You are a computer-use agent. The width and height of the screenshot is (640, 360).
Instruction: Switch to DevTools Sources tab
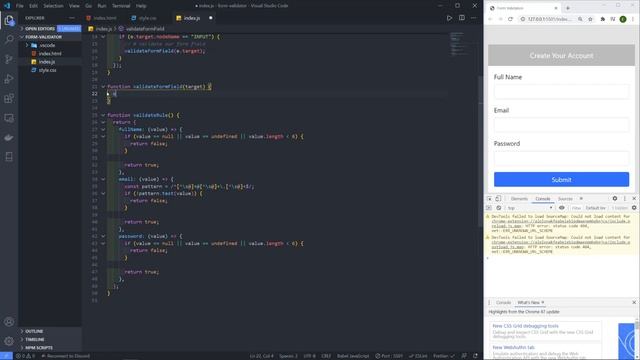pos(565,199)
